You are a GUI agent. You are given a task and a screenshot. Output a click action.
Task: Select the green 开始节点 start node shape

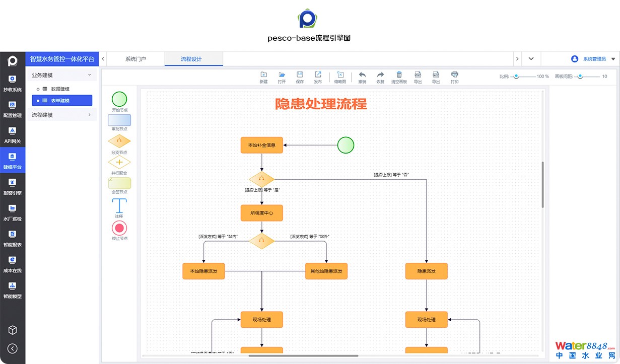(x=119, y=99)
